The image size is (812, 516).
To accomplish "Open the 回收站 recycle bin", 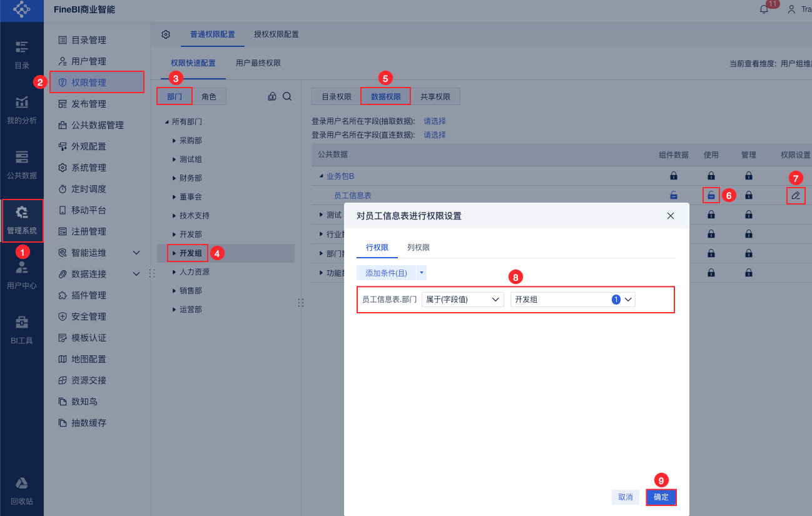I will click(x=22, y=491).
